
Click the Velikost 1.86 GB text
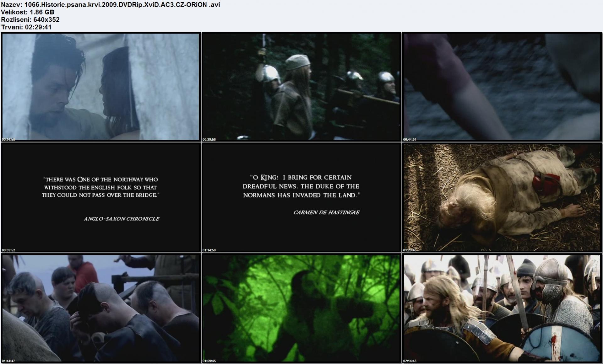(x=28, y=12)
